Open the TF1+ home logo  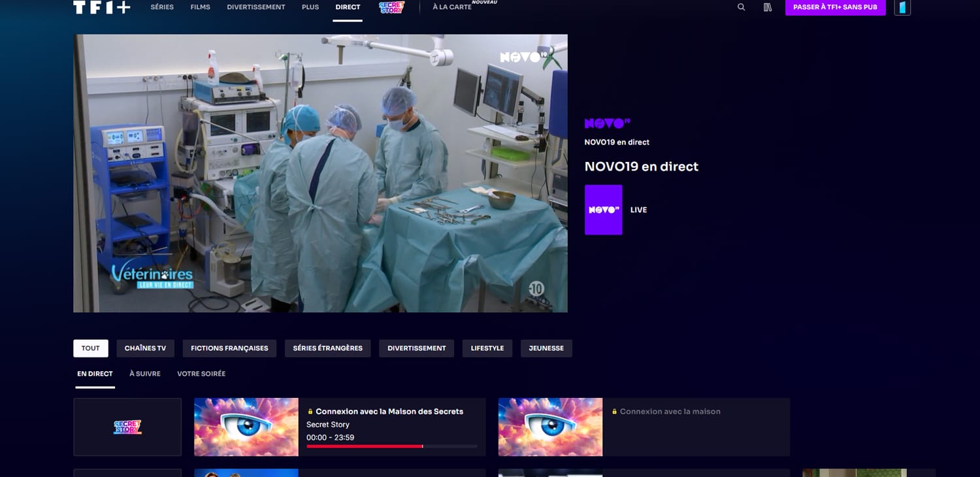pos(102,7)
